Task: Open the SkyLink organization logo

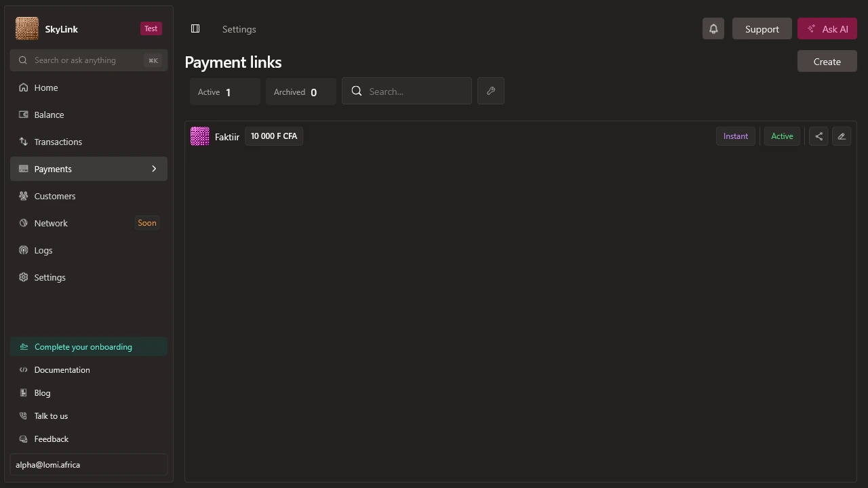Action: (x=27, y=28)
